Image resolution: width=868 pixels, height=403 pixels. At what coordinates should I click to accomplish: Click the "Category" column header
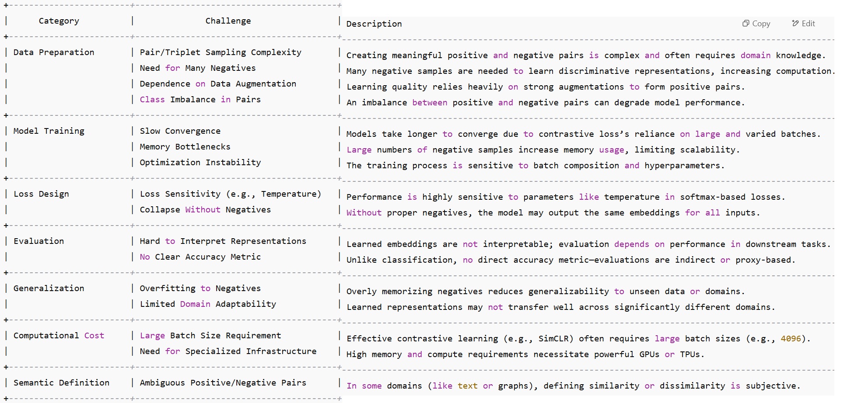(x=59, y=21)
